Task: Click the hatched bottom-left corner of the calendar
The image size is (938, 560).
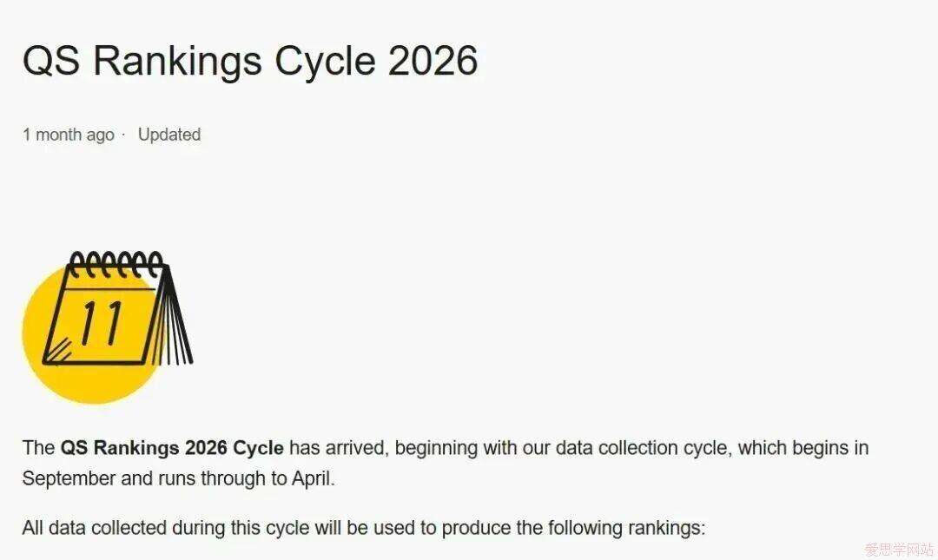Action: [59, 352]
